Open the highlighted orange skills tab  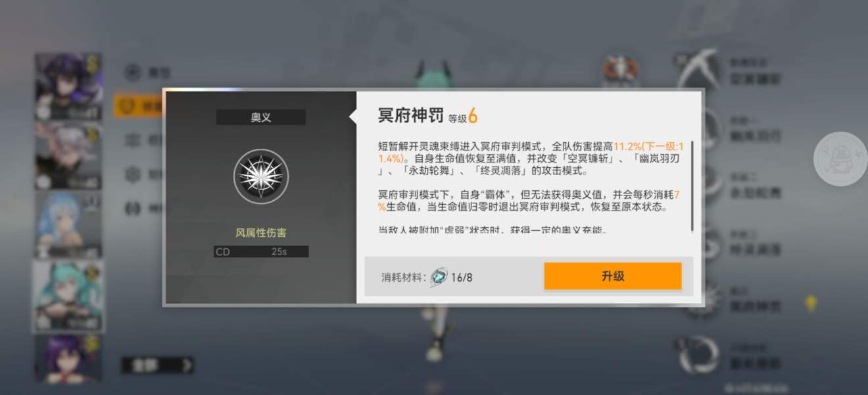139,105
